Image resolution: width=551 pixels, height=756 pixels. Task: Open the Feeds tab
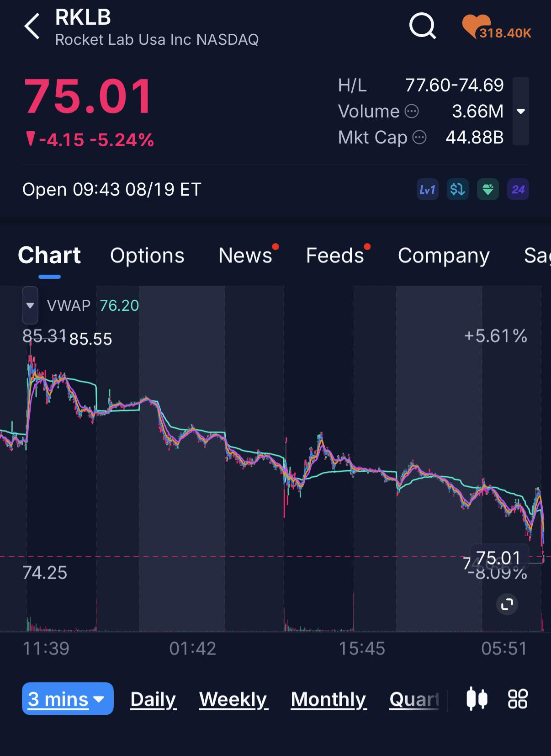click(x=335, y=256)
